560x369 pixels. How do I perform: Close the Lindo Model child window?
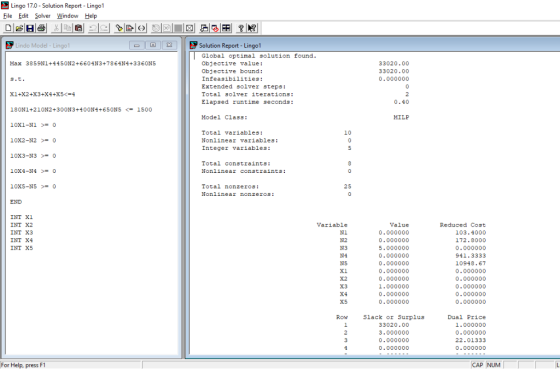tap(169, 45)
